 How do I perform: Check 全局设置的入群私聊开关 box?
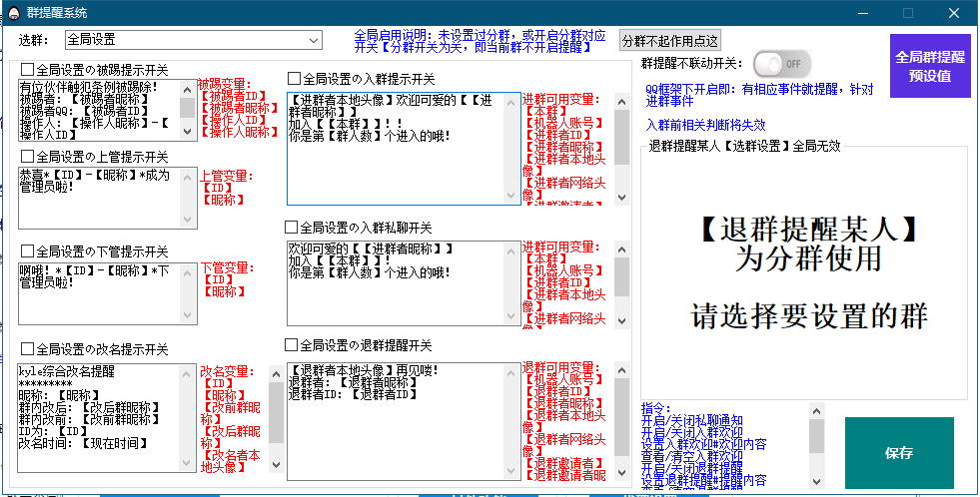292,227
